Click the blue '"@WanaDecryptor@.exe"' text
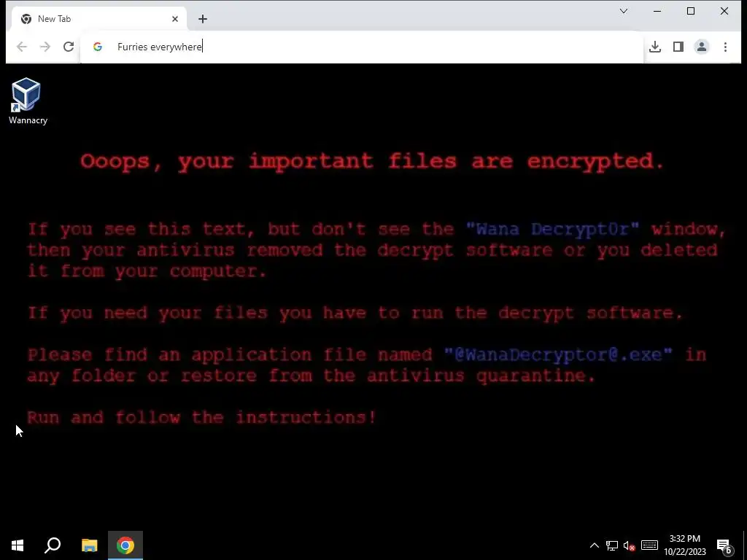The height and width of the screenshot is (560, 747). pyautogui.click(x=558, y=355)
